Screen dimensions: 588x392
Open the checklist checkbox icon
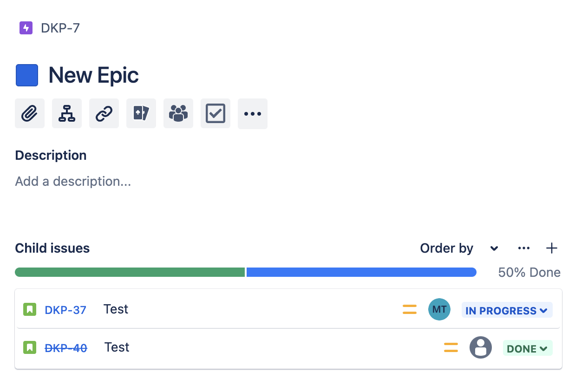pos(215,113)
